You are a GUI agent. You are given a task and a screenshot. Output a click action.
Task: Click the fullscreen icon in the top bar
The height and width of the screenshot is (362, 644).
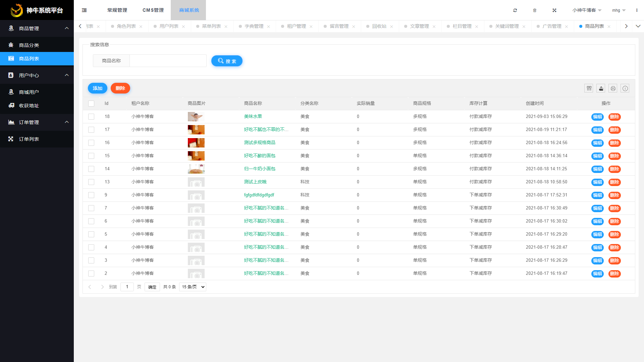coord(554,10)
